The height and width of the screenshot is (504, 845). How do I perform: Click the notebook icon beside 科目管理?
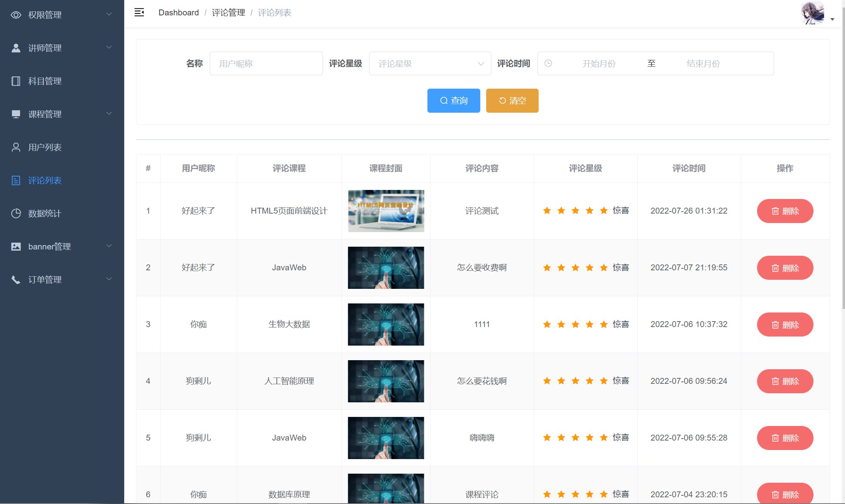pos(16,81)
